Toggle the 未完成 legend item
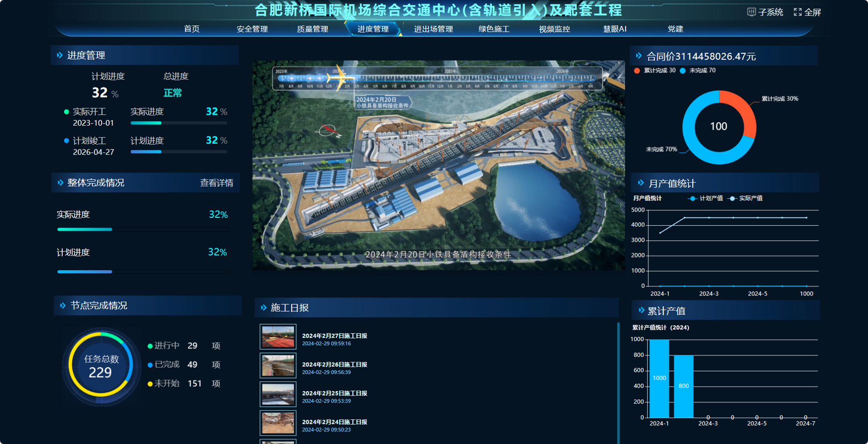 698,71
